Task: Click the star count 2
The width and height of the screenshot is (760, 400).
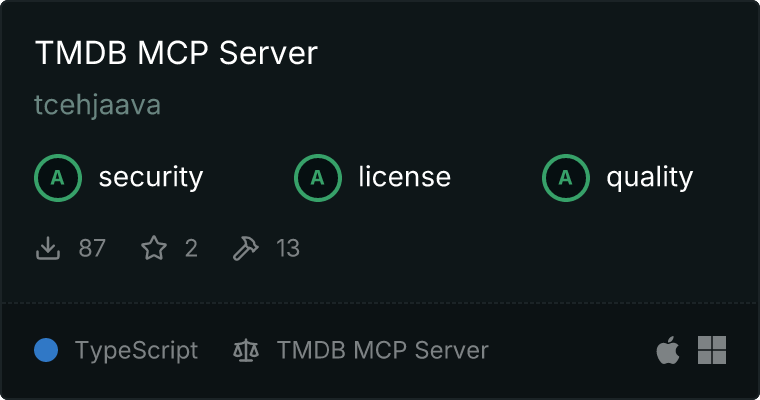Action: [x=191, y=248]
